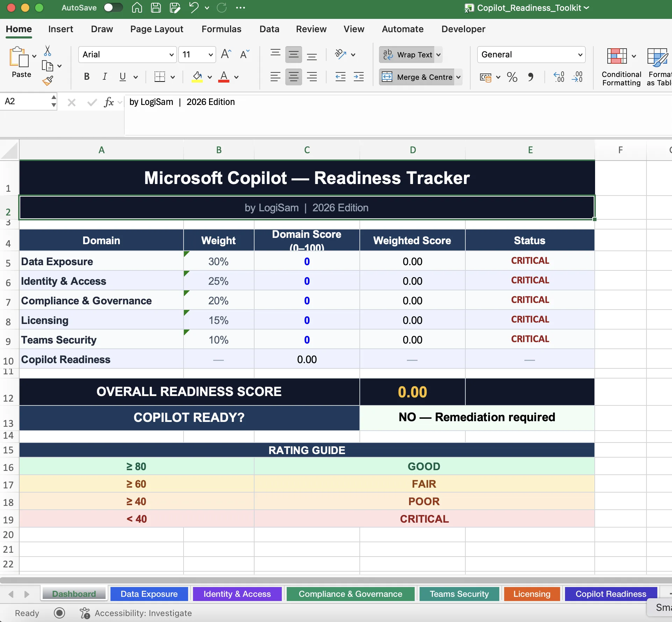The image size is (672, 622).
Task: Activate the Format Painter brush
Action: click(48, 81)
